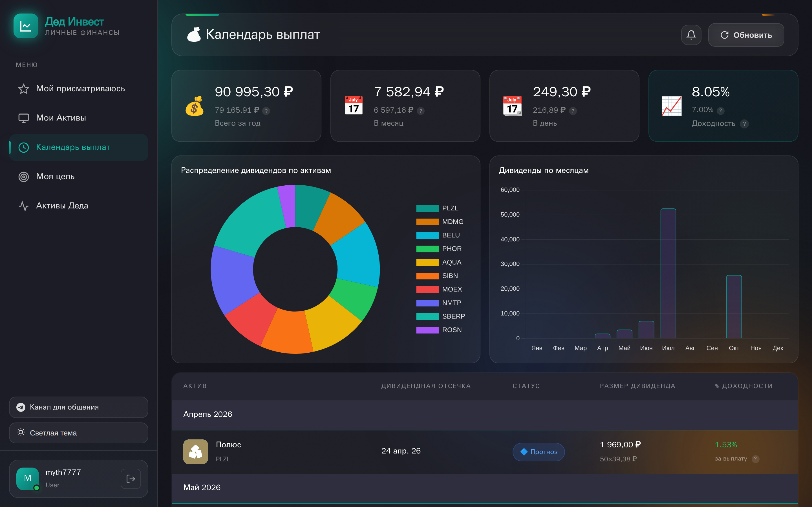The width and height of the screenshot is (812, 507).
Task: Click help icon beside 6 597,16 ₽
Action: (x=420, y=111)
